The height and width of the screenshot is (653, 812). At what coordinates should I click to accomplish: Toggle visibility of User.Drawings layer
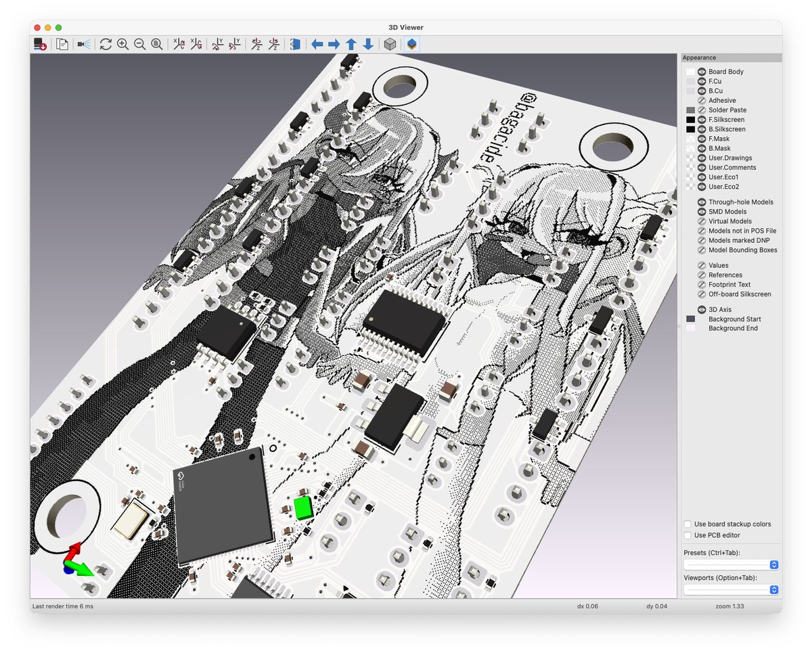[x=702, y=158]
